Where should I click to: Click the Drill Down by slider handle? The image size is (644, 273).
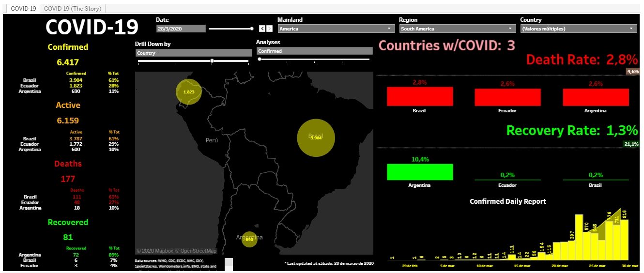212,61
